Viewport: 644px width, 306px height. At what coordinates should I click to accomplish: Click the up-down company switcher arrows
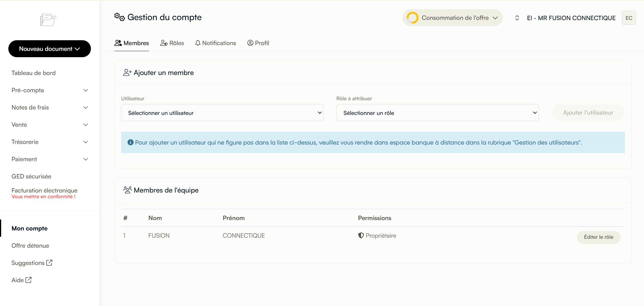[x=517, y=18]
